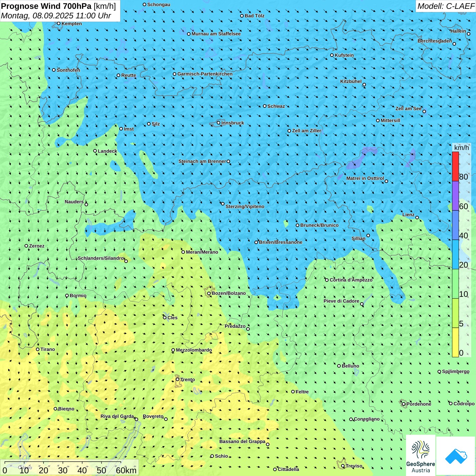Click the 'Cittadella' label
This screenshot has height=476, width=476.
(288, 469)
